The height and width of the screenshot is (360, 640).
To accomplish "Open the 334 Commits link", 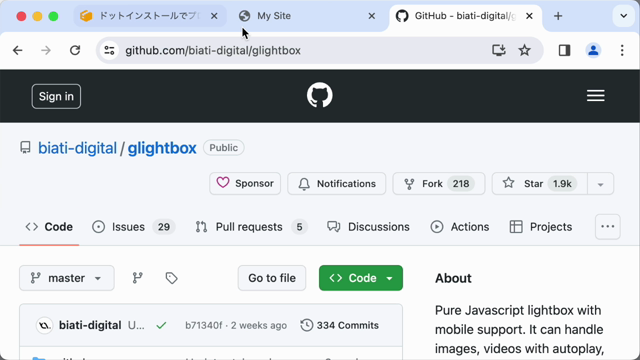I will coord(340,325).
